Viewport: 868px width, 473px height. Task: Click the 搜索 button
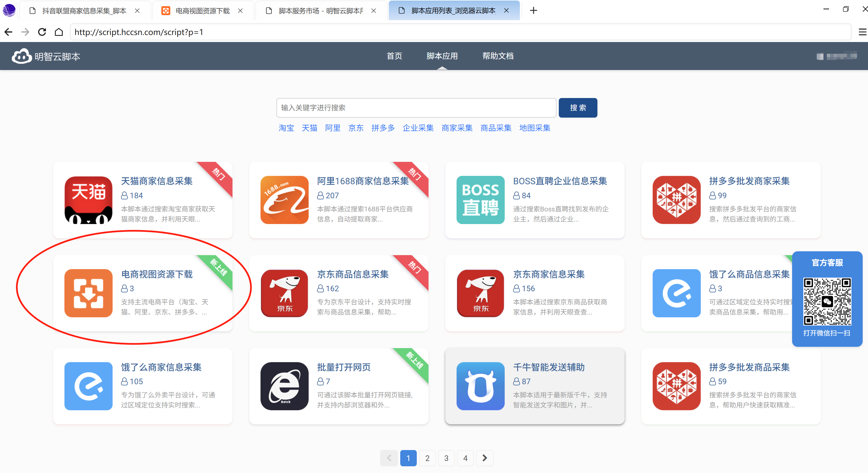click(578, 108)
